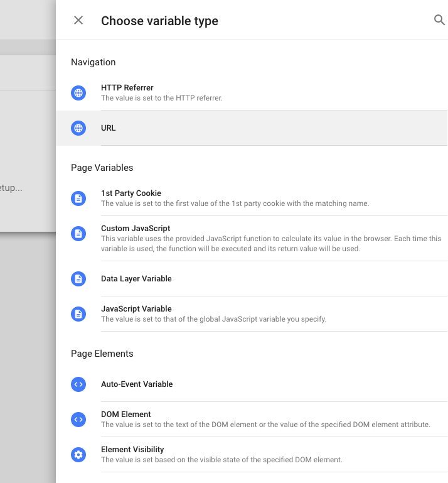
Task: Pick the Element Visibility variable type
Action: click(132, 450)
